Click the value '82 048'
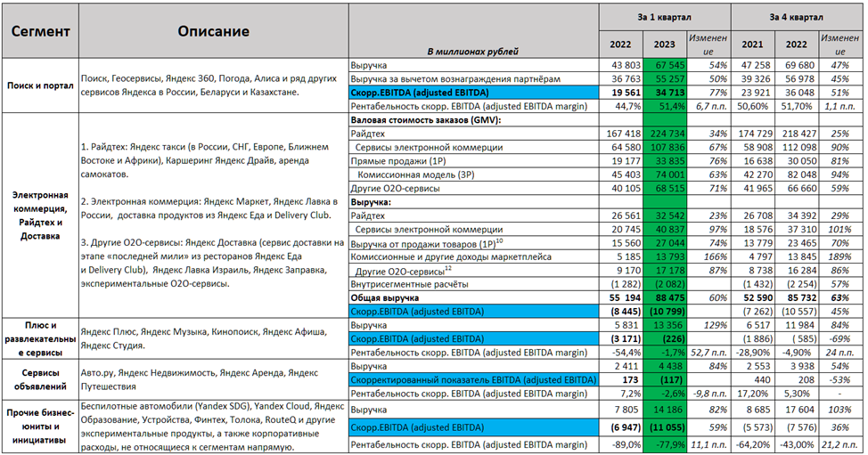The height and width of the screenshot is (455, 868). tap(796, 175)
